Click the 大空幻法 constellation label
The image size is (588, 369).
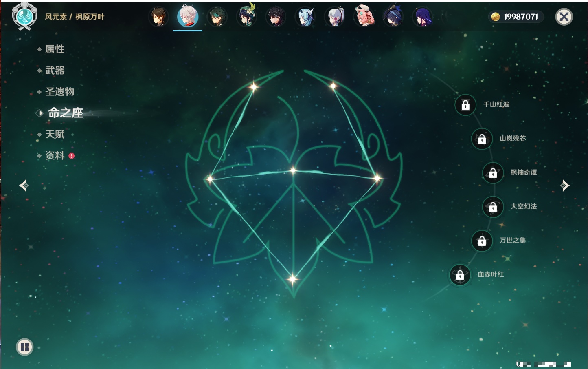click(x=524, y=206)
